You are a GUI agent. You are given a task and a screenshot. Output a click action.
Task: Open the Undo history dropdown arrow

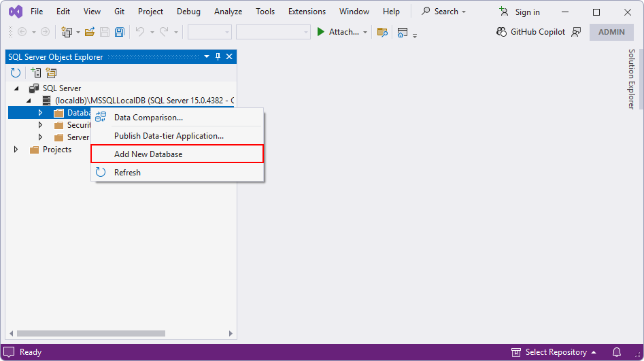[x=152, y=32]
